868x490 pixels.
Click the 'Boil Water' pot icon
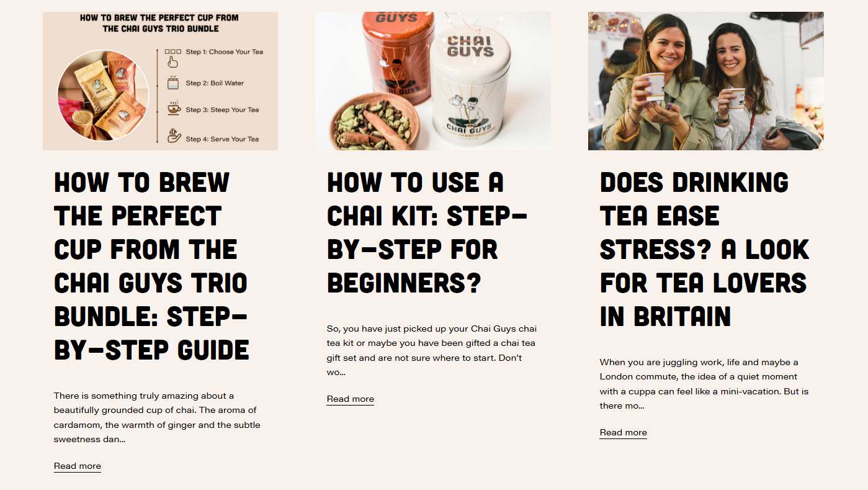(x=173, y=83)
